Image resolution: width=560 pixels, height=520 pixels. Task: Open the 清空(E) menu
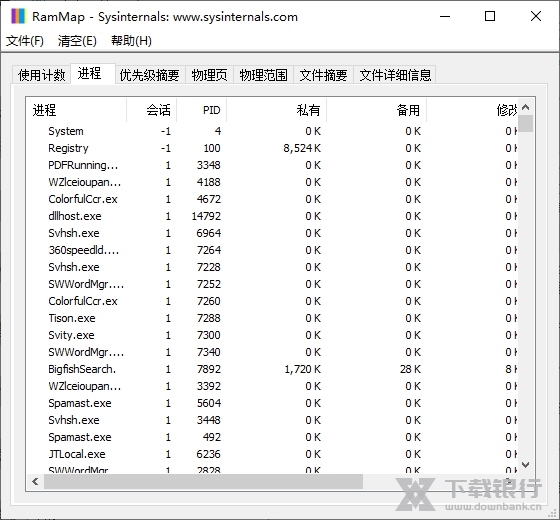77,41
